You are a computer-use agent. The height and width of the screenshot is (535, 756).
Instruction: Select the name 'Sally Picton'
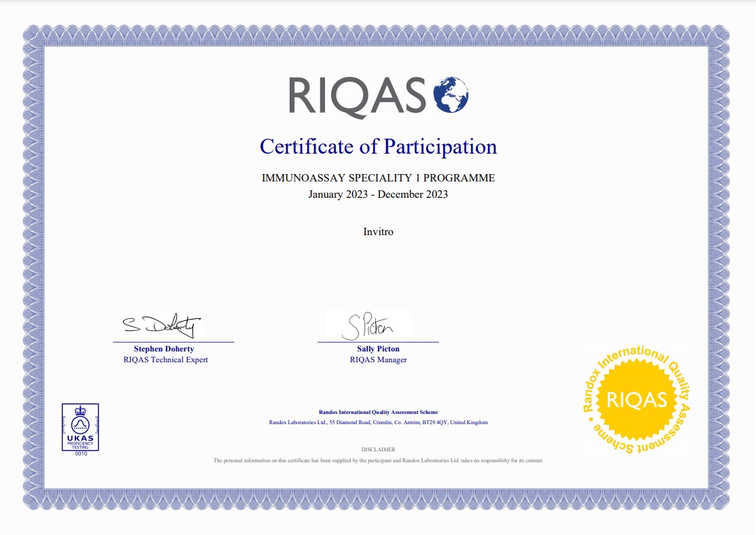click(378, 349)
